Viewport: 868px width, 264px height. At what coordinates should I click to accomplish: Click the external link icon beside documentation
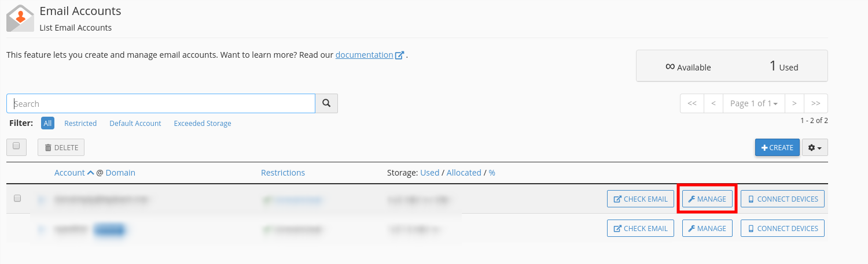coord(399,55)
